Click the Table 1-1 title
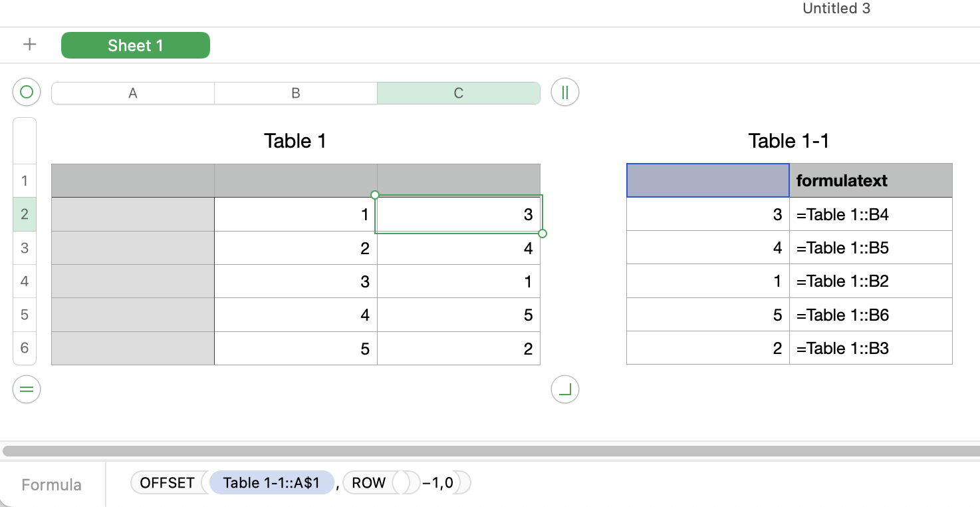Image resolution: width=980 pixels, height=507 pixels. tap(789, 141)
